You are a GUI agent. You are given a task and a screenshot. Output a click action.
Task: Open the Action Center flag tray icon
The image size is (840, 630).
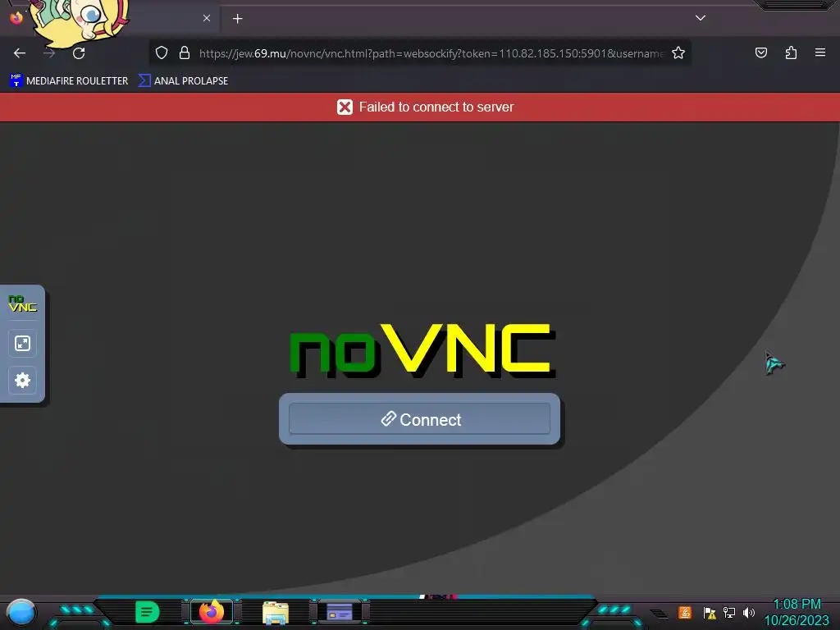710,612
